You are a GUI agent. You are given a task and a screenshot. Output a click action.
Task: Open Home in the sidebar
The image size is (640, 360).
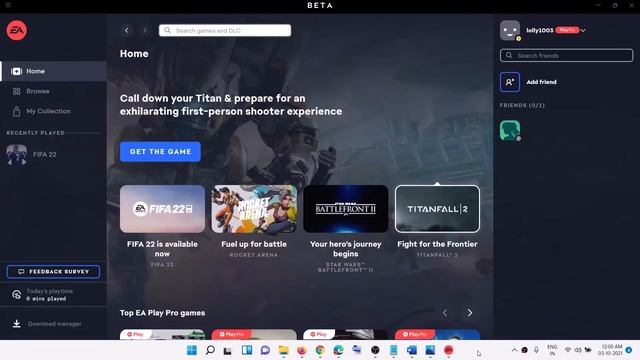(54, 71)
